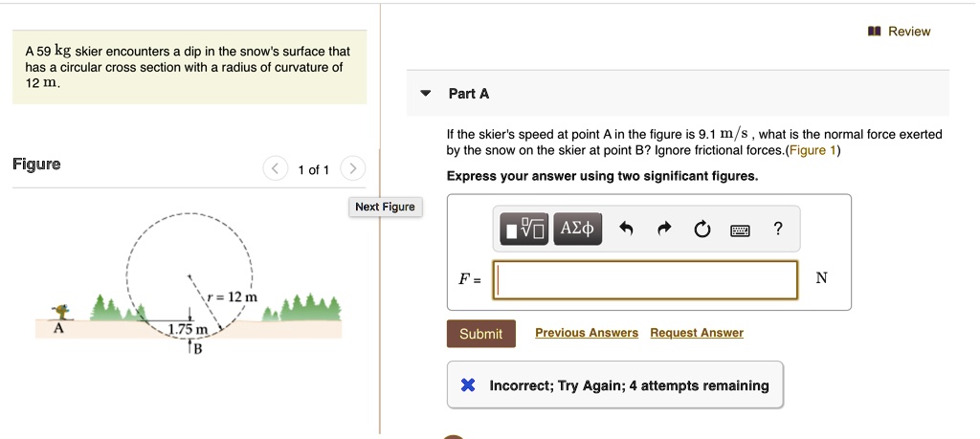The width and height of the screenshot is (980, 439).
Task: Click the Review link text
Action: click(x=908, y=32)
